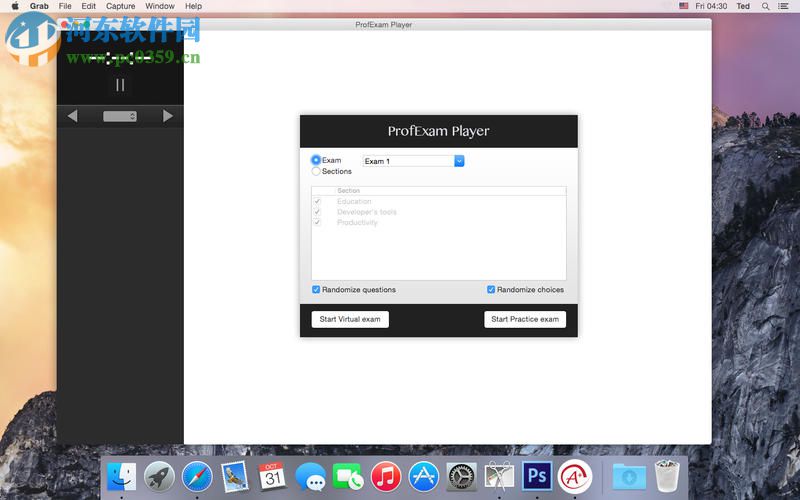
Task: Open Trash in the Dock
Action: pyautogui.click(x=667, y=476)
